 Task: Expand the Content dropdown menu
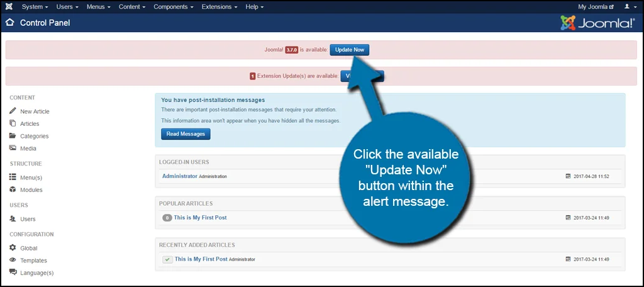pos(132,6)
